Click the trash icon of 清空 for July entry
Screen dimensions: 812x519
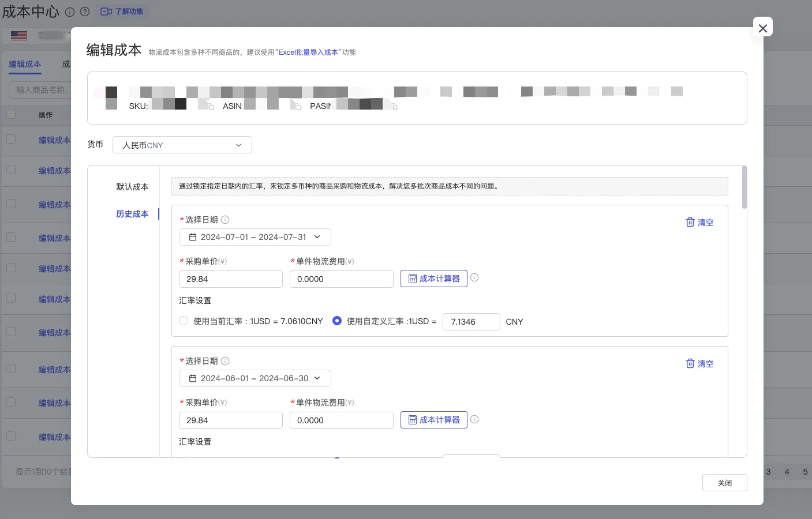690,222
